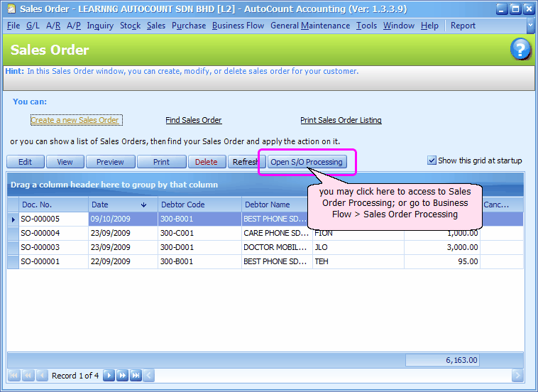
Task: Click the red Delete button
Action: click(207, 162)
